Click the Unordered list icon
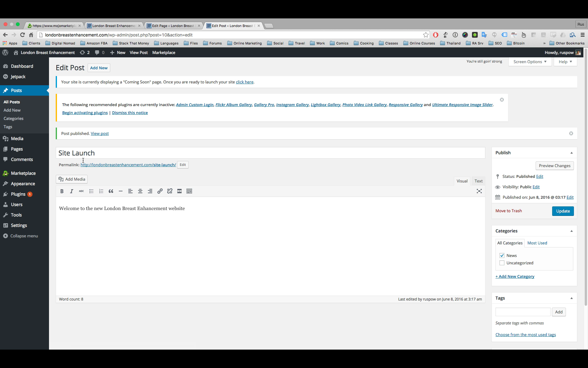This screenshot has height=368, width=588. click(x=91, y=191)
